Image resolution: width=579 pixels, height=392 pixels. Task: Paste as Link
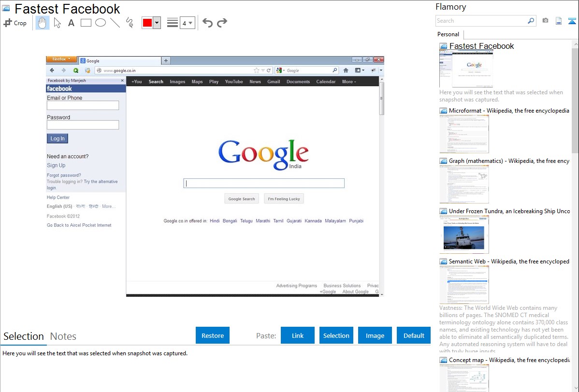pyautogui.click(x=298, y=335)
